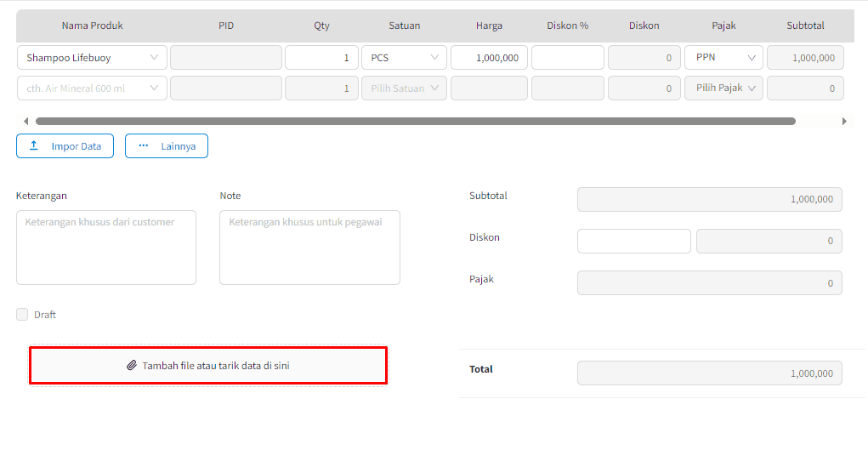Click the bold Total label
868x450 pixels.
coord(481,369)
